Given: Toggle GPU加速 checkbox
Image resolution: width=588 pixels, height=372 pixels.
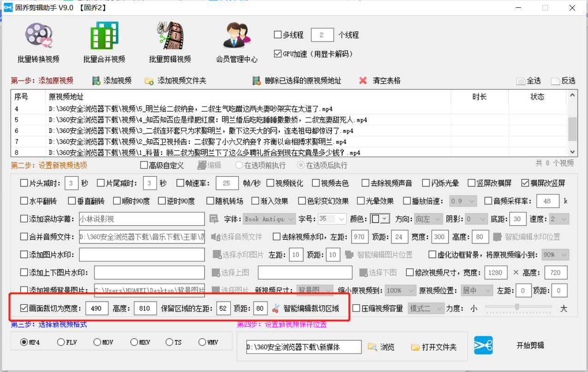Looking at the screenshot, I should (x=278, y=54).
